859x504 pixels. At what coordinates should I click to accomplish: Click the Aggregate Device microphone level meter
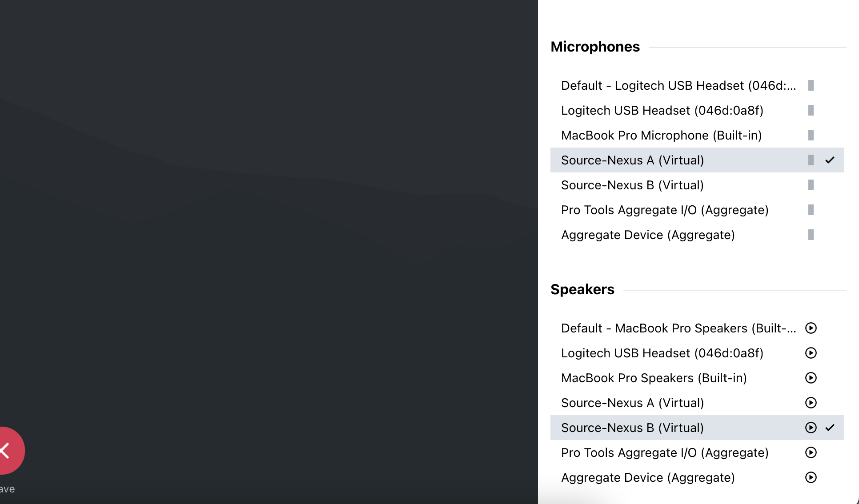[x=811, y=235]
